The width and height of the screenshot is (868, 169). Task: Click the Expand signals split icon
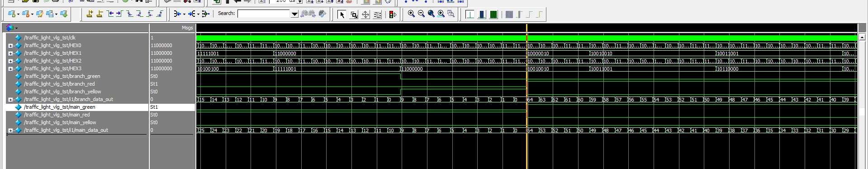tap(191, 14)
